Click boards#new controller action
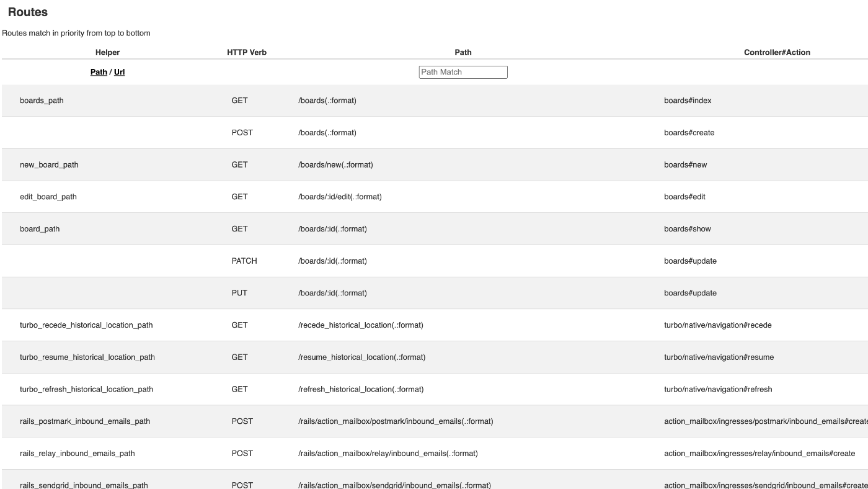The width and height of the screenshot is (868, 489). (x=685, y=164)
